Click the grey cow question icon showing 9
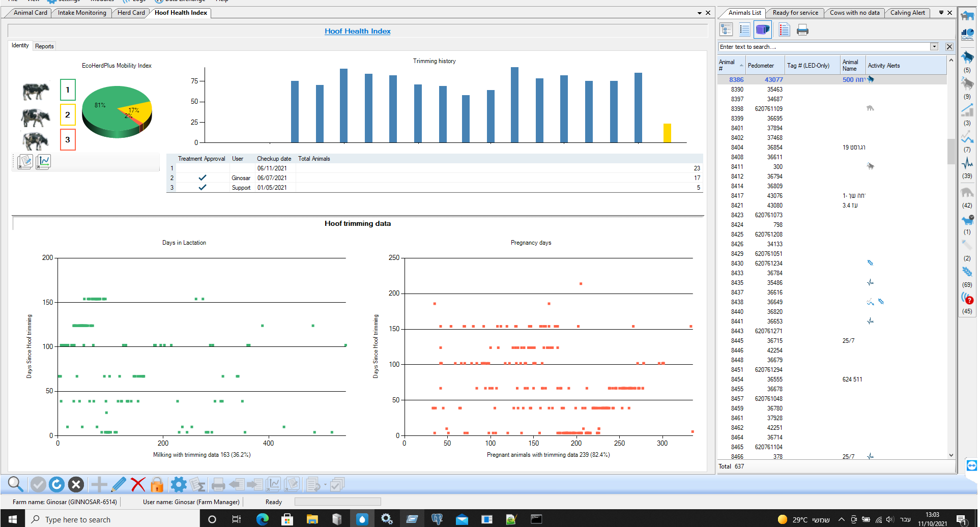Screen dimensions: 980x527 (x=967, y=83)
